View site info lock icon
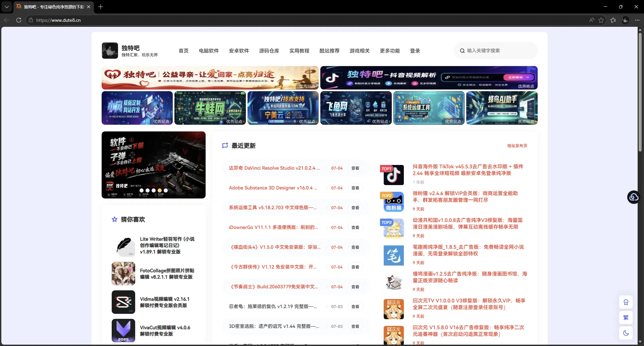This screenshot has height=346, width=644. pyautogui.click(x=31, y=20)
